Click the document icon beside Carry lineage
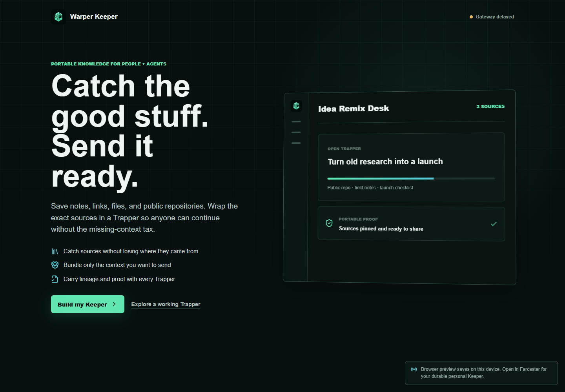The height and width of the screenshot is (392, 565). (55, 279)
